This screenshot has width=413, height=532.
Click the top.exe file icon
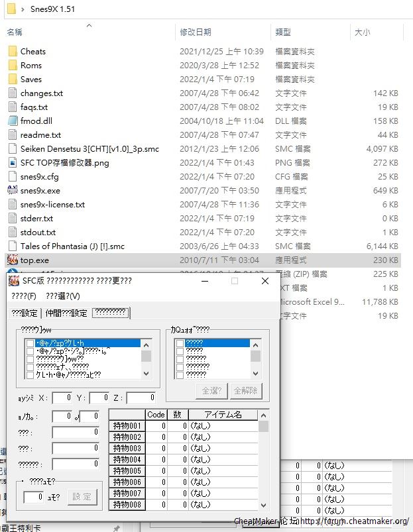(x=12, y=260)
